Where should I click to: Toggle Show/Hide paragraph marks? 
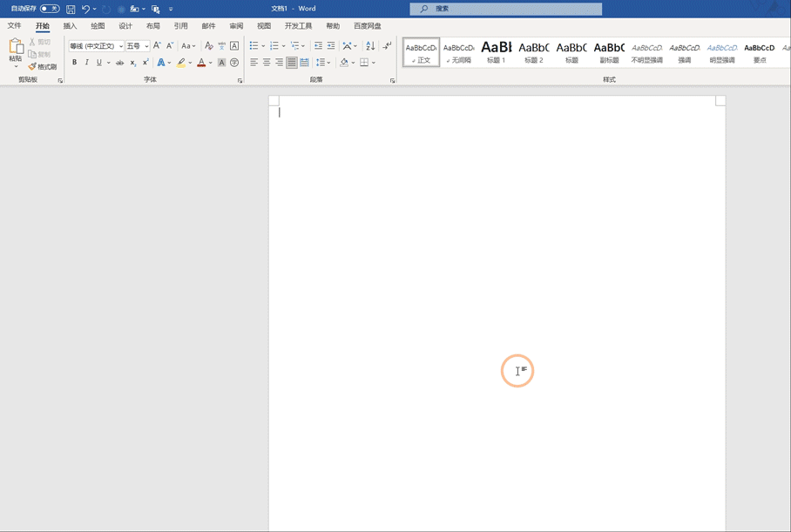pos(387,46)
